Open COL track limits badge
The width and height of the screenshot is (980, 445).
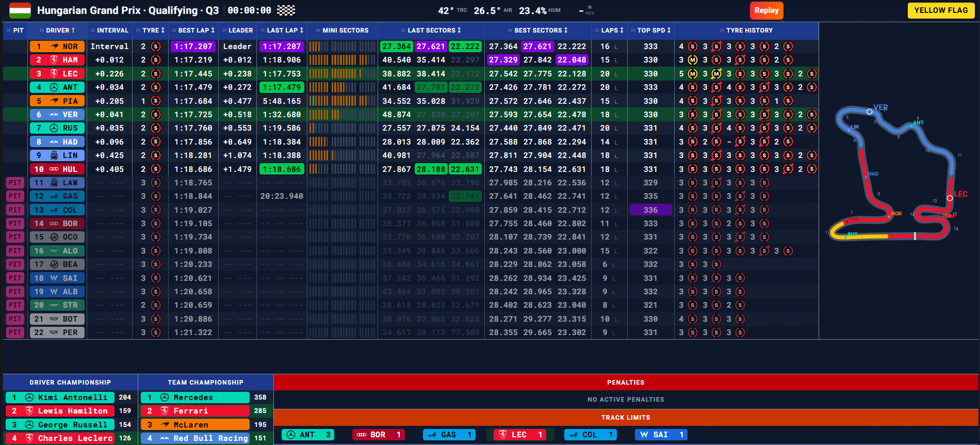[x=591, y=435]
